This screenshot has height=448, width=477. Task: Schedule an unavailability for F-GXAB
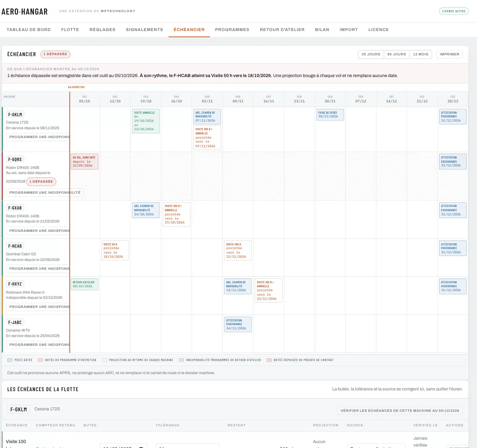click(38, 231)
